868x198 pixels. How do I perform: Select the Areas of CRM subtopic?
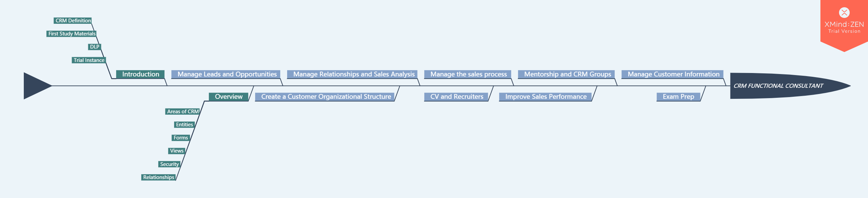tap(182, 112)
